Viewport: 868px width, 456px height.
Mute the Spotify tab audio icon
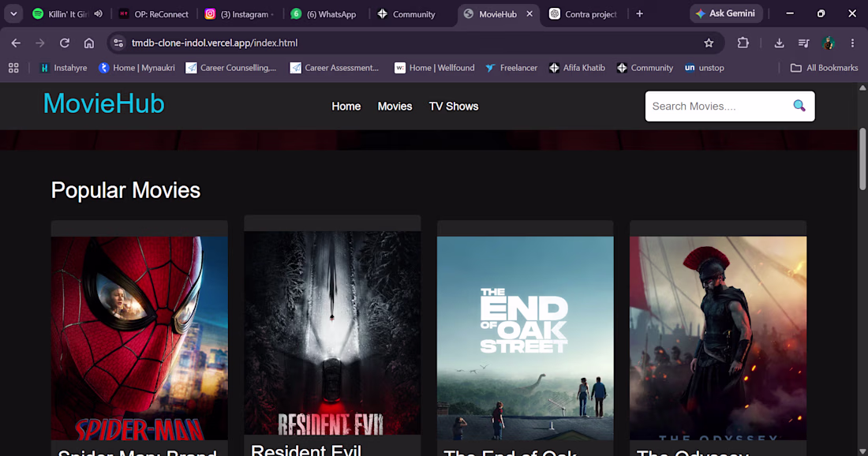[98, 14]
